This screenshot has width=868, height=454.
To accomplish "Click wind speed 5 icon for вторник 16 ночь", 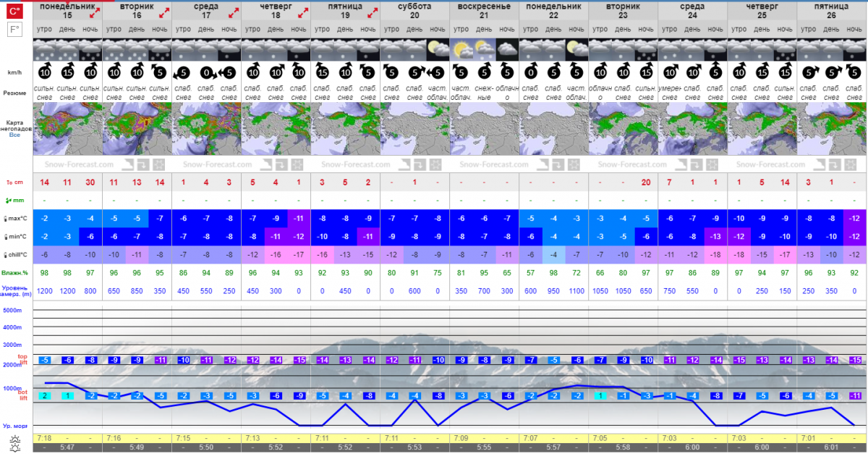I will click(160, 72).
